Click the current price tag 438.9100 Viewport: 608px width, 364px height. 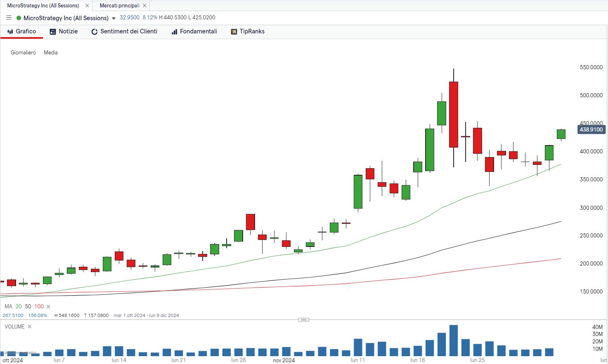coord(591,129)
